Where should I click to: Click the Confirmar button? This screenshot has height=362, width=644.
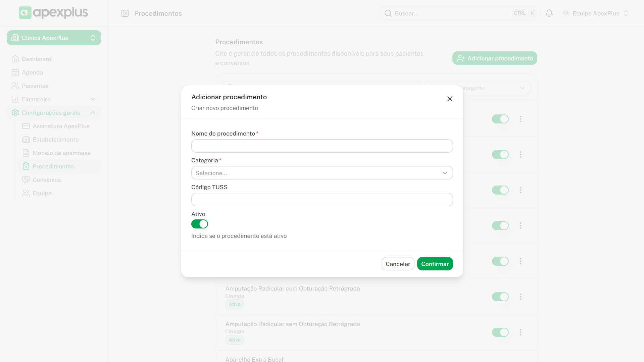[435, 264]
